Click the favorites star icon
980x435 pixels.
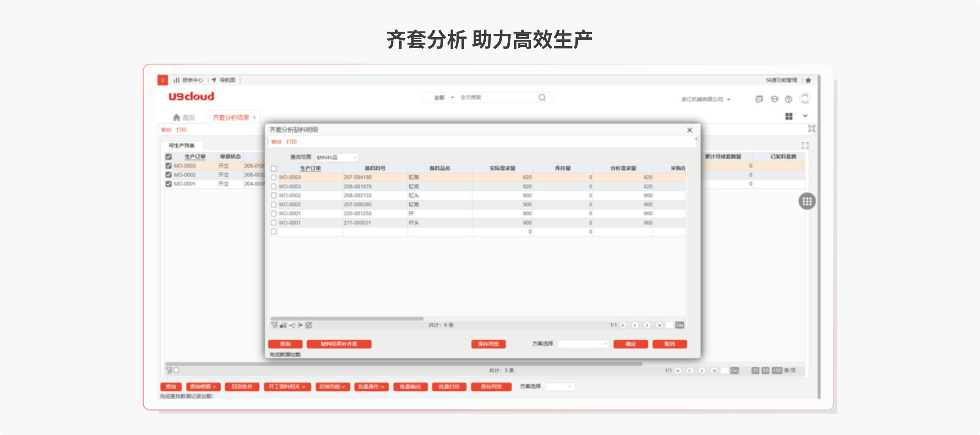pyautogui.click(x=808, y=80)
